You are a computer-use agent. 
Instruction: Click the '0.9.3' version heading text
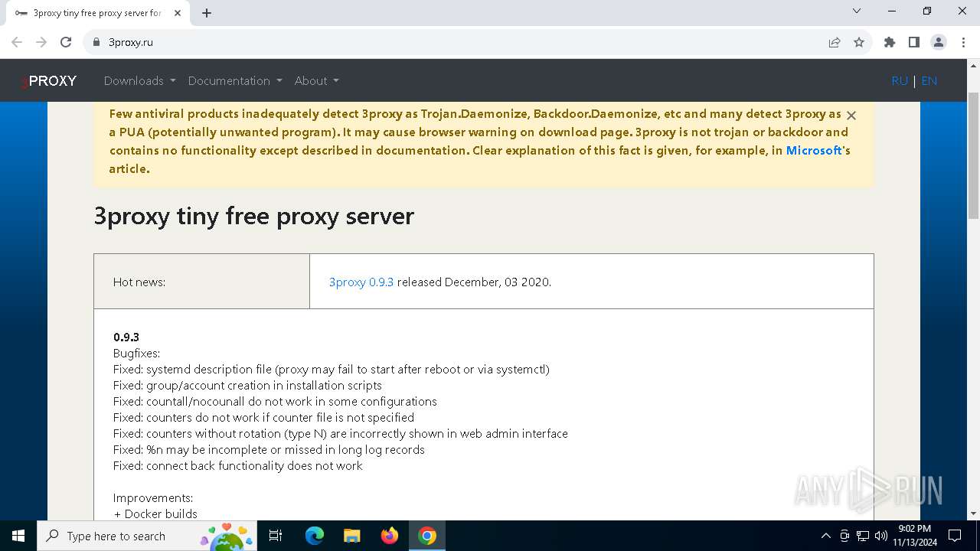(126, 337)
